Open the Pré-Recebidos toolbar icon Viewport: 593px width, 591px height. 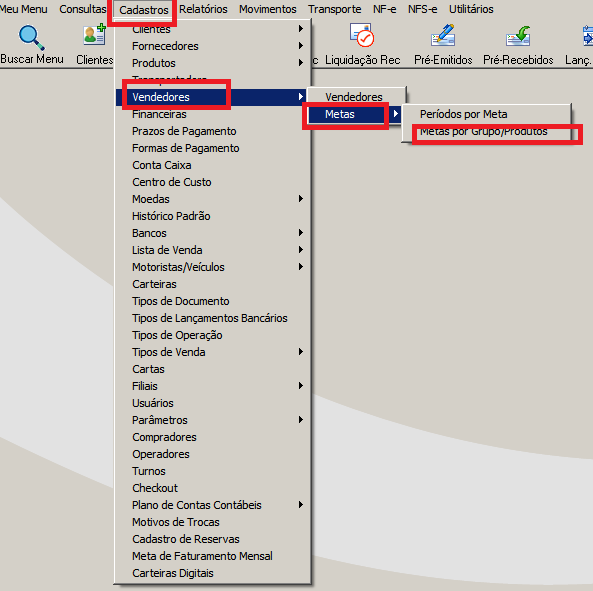pyautogui.click(x=518, y=36)
